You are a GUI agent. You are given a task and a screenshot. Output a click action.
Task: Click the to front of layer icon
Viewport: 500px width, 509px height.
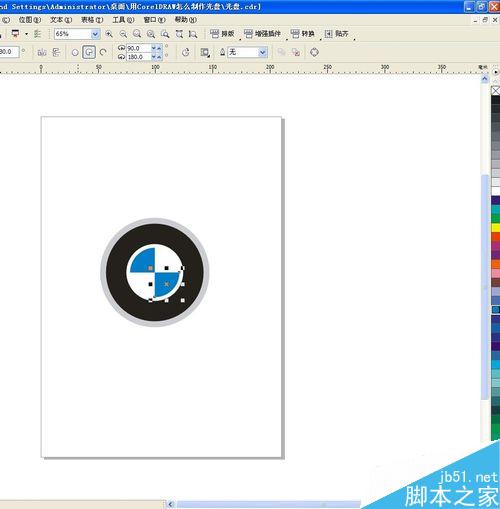coord(281,52)
